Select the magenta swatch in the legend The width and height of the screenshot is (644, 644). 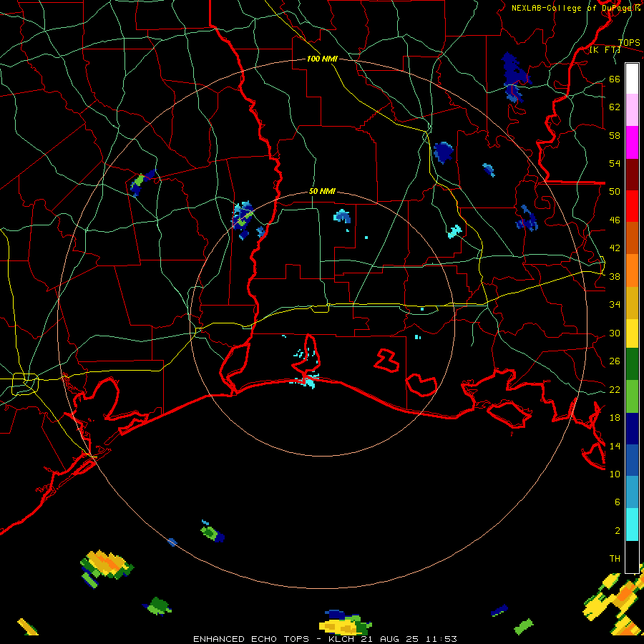tap(632, 142)
